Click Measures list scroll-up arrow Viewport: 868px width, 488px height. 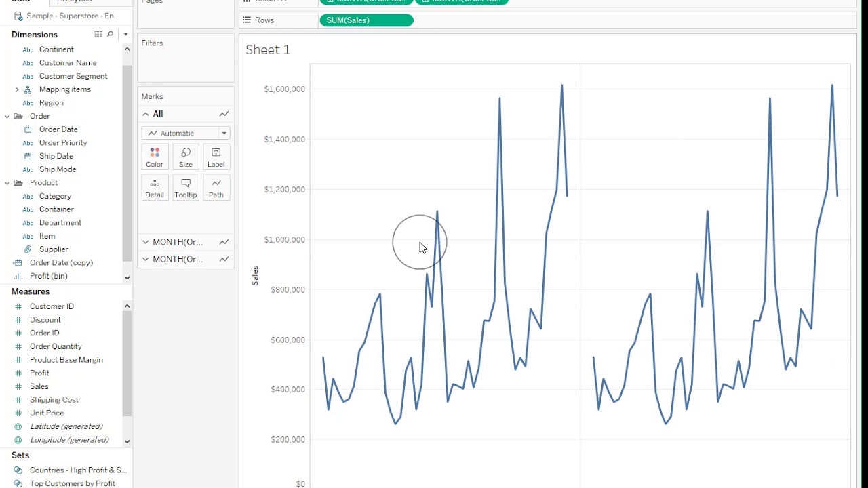click(x=127, y=306)
